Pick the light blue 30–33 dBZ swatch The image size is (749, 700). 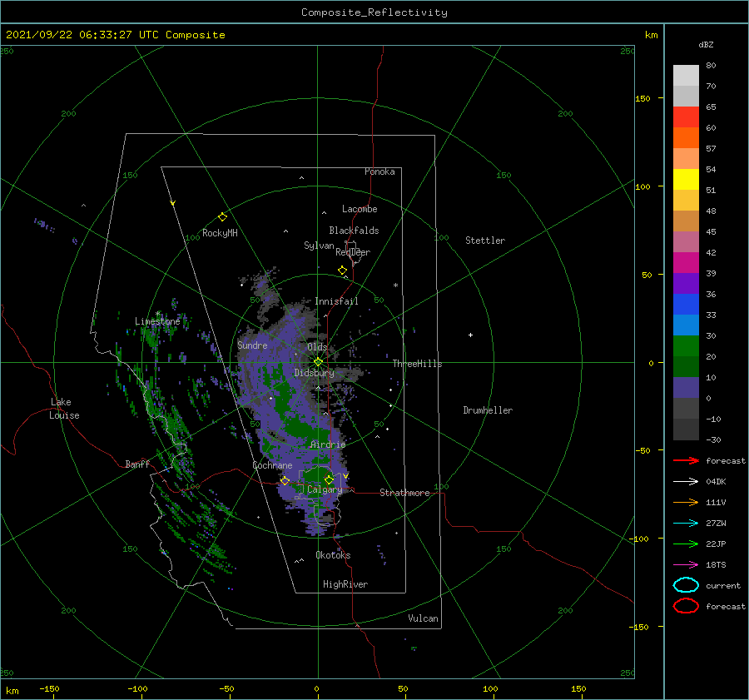tap(686, 325)
